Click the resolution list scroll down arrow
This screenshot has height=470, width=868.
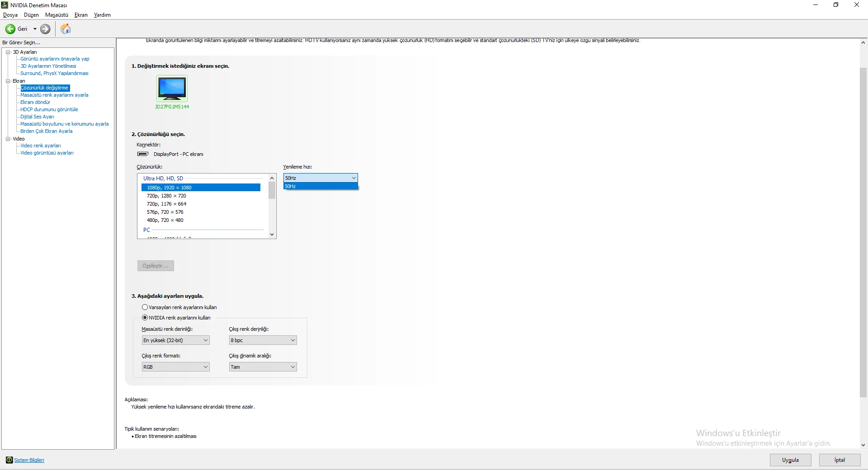click(x=272, y=234)
